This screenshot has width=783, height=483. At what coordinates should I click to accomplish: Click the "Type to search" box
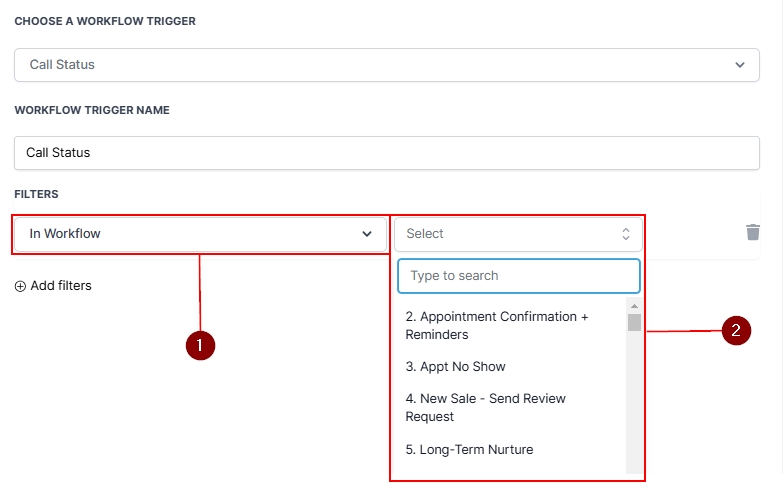(x=518, y=276)
